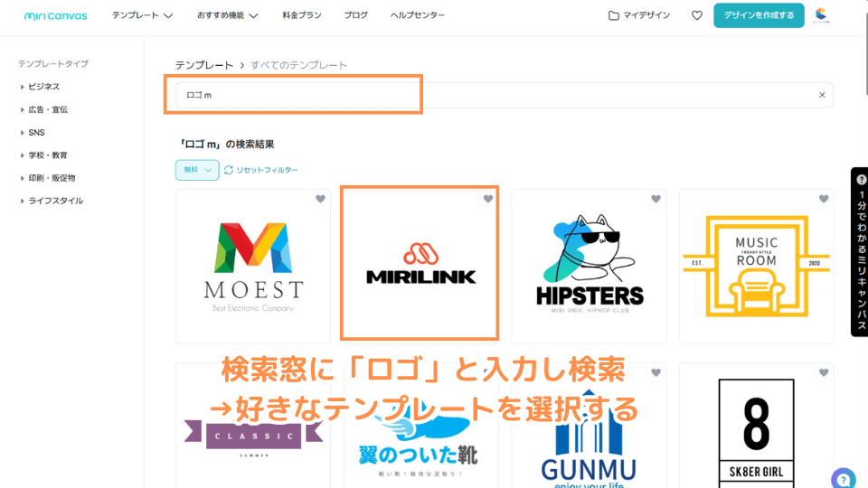This screenshot has height=488, width=868.
Task: Go to 料金プラン page
Action: [302, 15]
